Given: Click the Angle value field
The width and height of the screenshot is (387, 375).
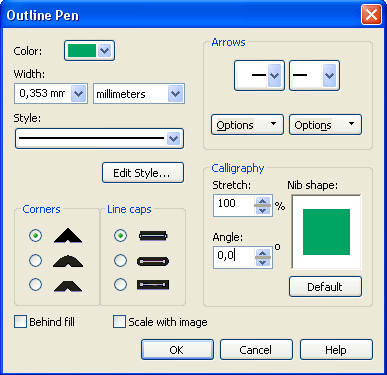Looking at the screenshot, I should click(234, 257).
